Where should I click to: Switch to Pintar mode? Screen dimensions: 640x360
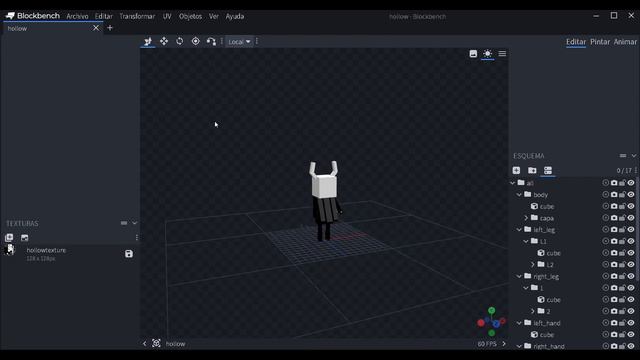pyautogui.click(x=600, y=42)
